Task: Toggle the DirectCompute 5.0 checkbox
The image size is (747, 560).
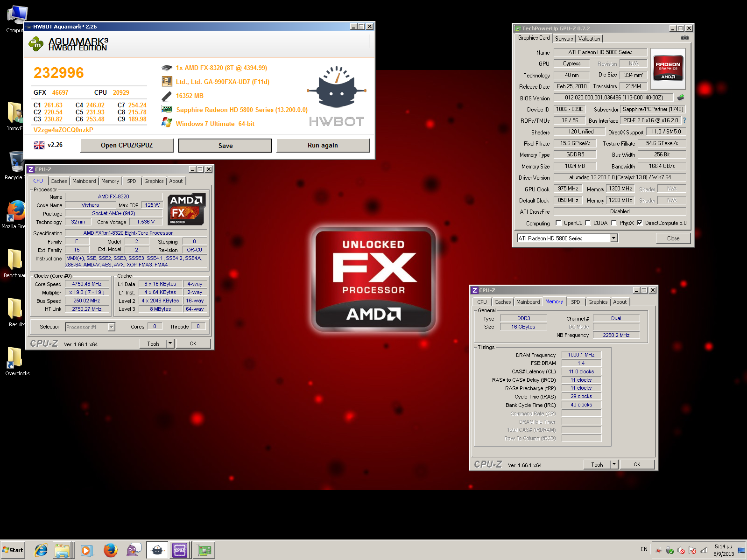Action: point(640,223)
